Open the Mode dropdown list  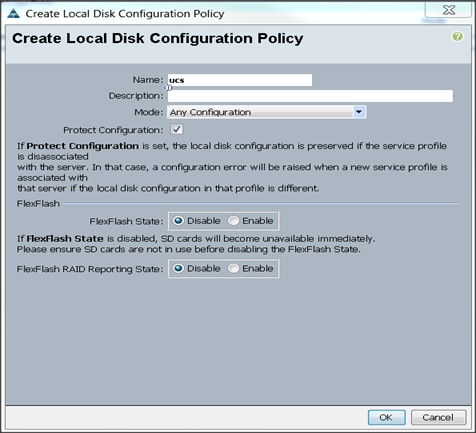tap(266, 112)
